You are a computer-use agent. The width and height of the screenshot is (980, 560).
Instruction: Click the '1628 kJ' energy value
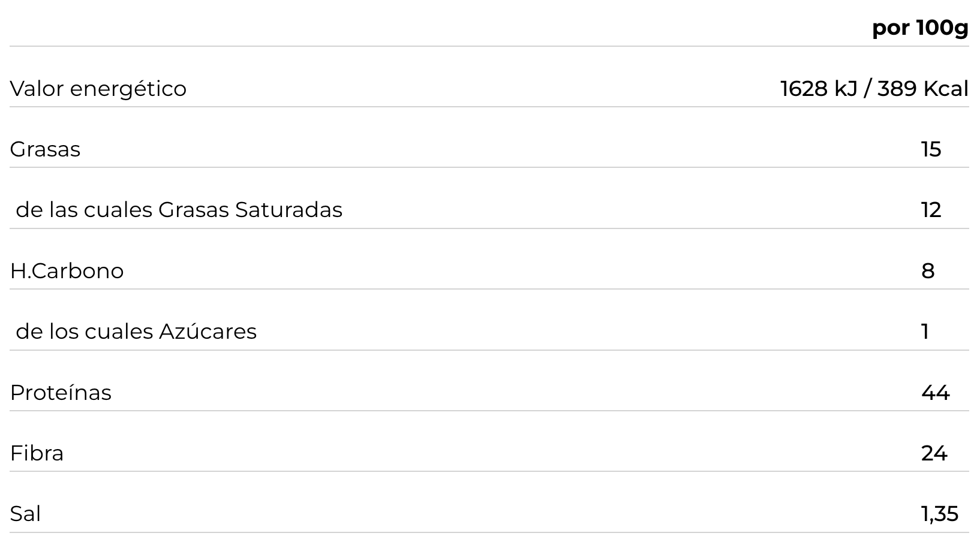[x=819, y=89]
